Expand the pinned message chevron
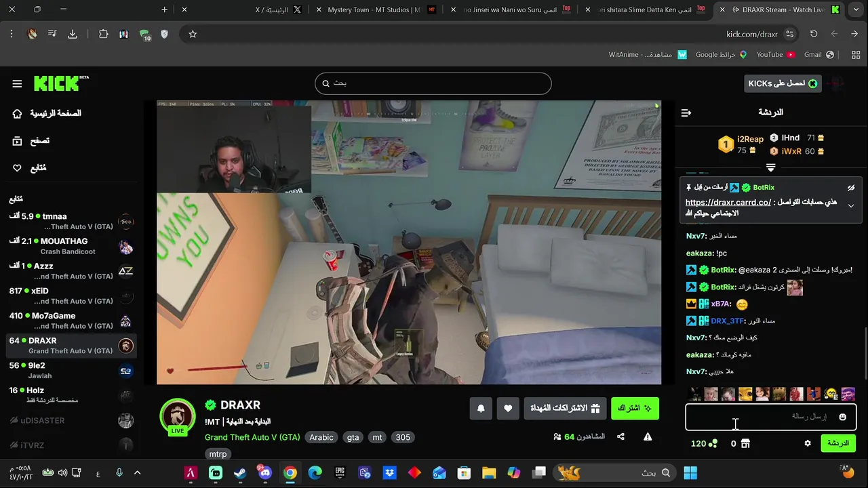 tap(851, 206)
